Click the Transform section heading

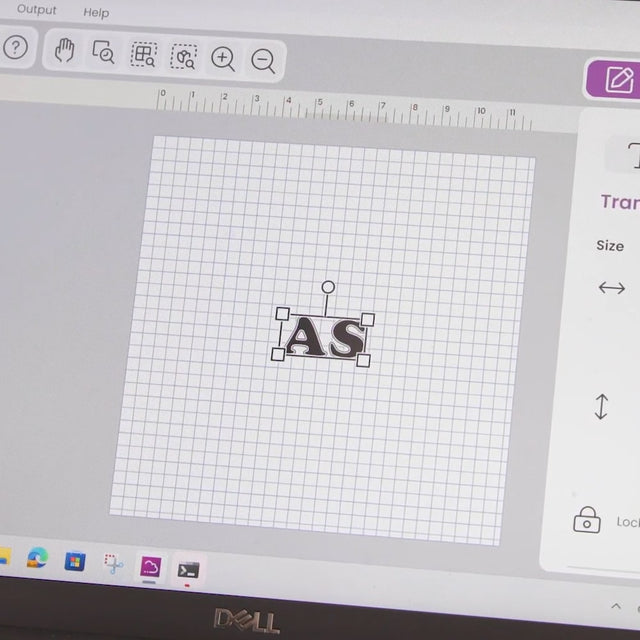coord(619,202)
